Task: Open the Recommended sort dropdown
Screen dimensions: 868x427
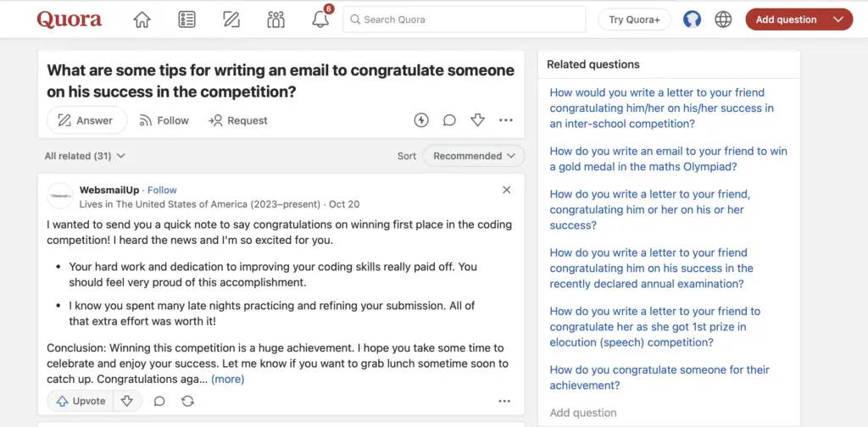Action: pos(474,156)
